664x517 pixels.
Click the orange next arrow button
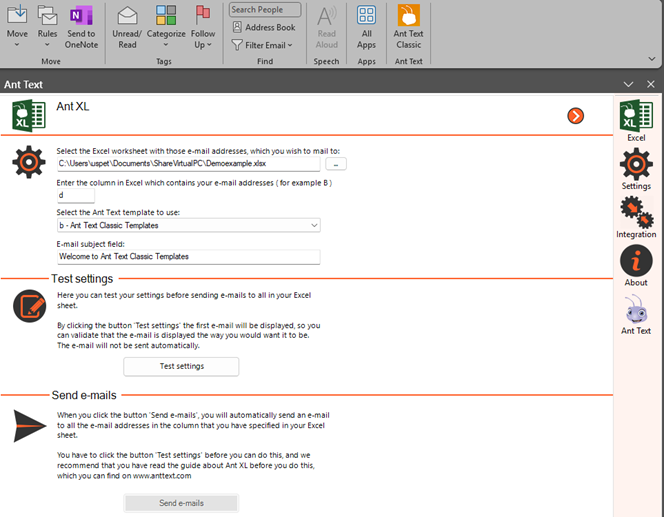pos(575,116)
